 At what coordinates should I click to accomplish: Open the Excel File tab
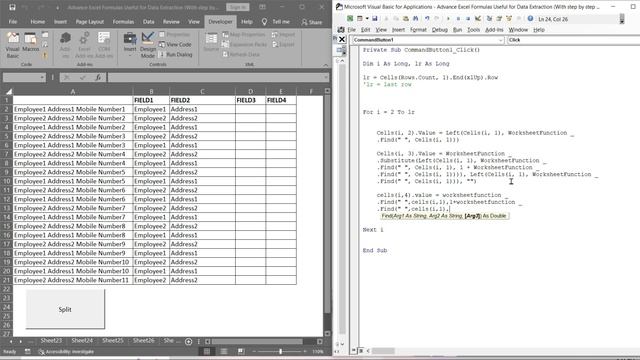[x=13, y=22]
